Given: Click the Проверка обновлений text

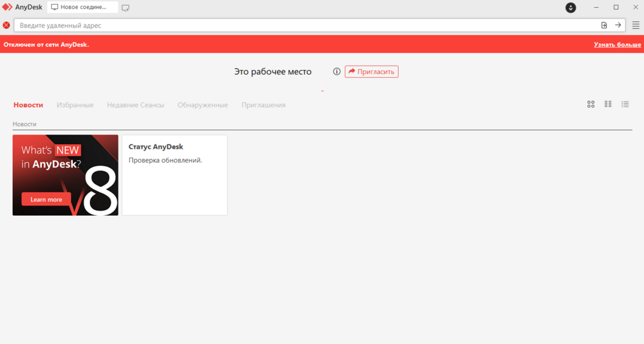Looking at the screenshot, I should click(x=165, y=160).
